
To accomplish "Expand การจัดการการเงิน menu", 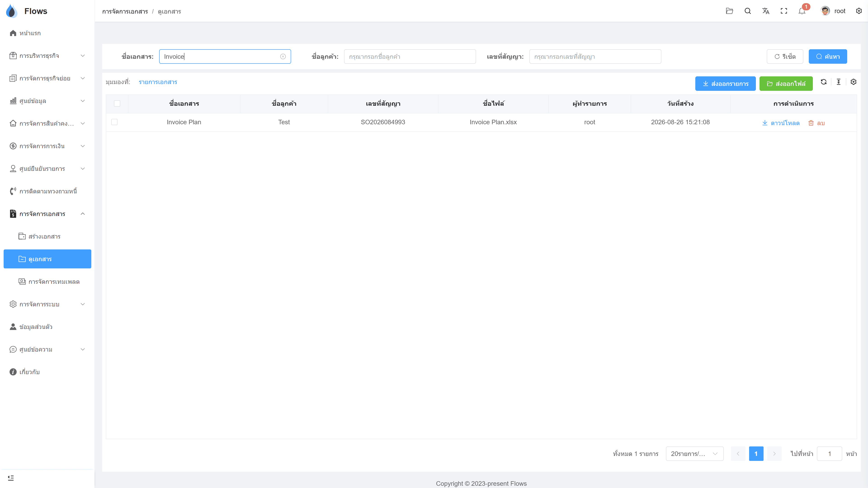I will 47,146.
